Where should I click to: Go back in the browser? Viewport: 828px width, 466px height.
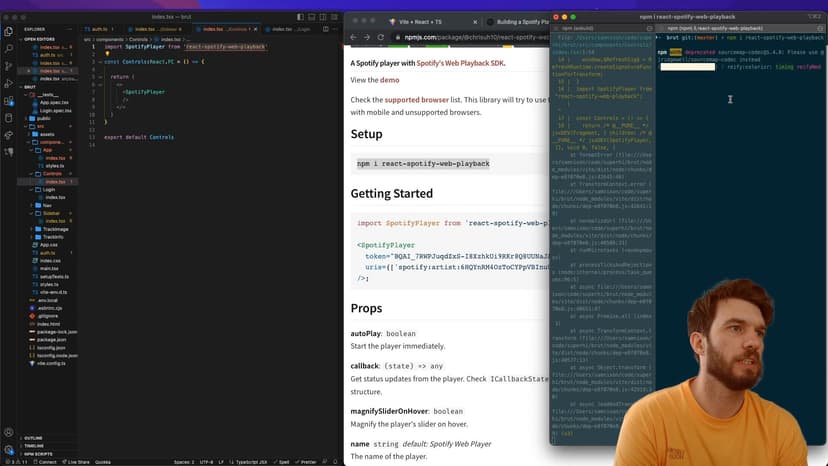coord(353,38)
